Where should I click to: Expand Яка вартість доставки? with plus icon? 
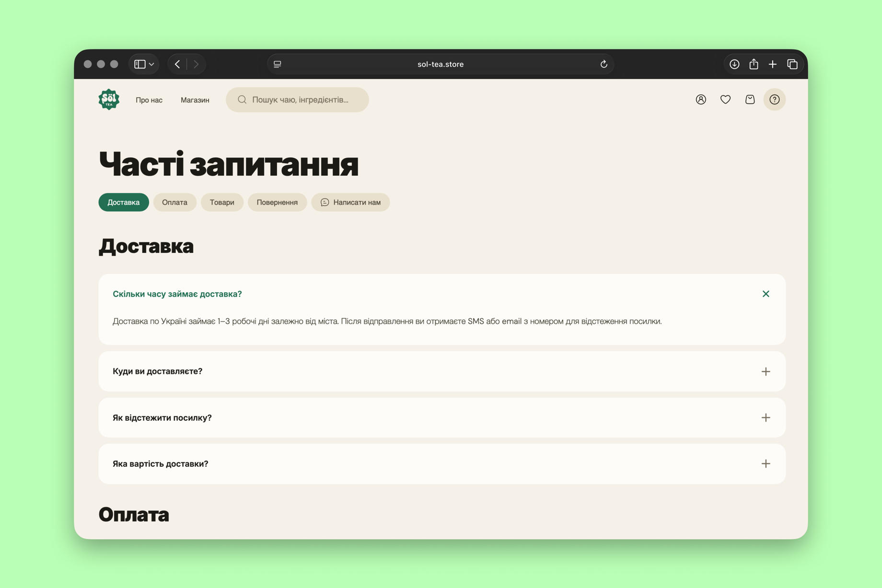coord(766,464)
